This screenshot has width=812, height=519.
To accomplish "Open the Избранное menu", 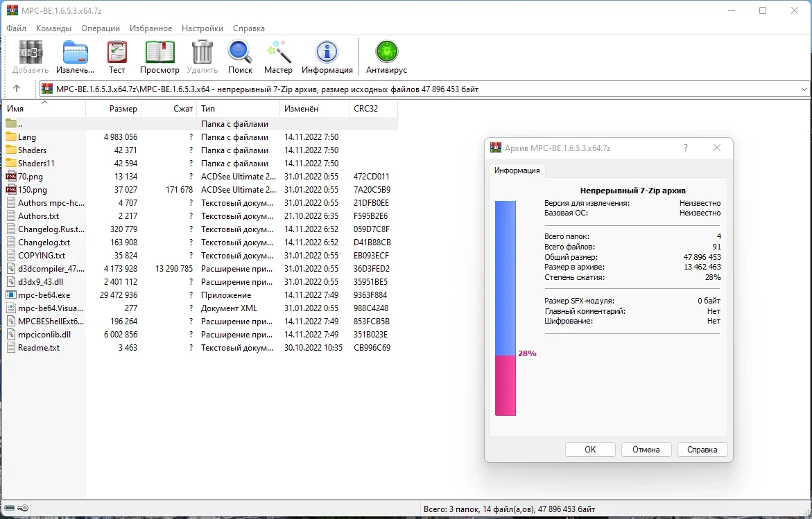I will 150,28.
